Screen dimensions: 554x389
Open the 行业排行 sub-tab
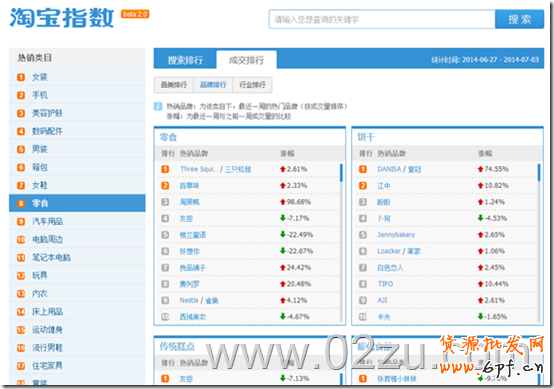point(252,85)
